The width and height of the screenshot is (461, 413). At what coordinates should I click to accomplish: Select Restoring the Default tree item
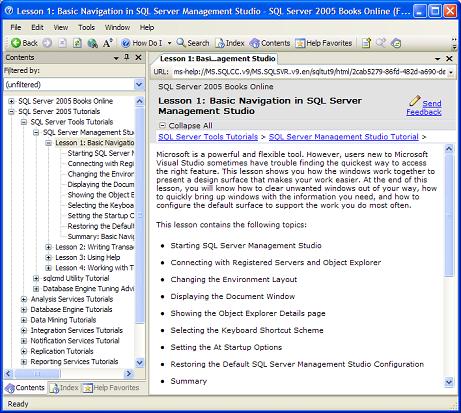(x=101, y=226)
